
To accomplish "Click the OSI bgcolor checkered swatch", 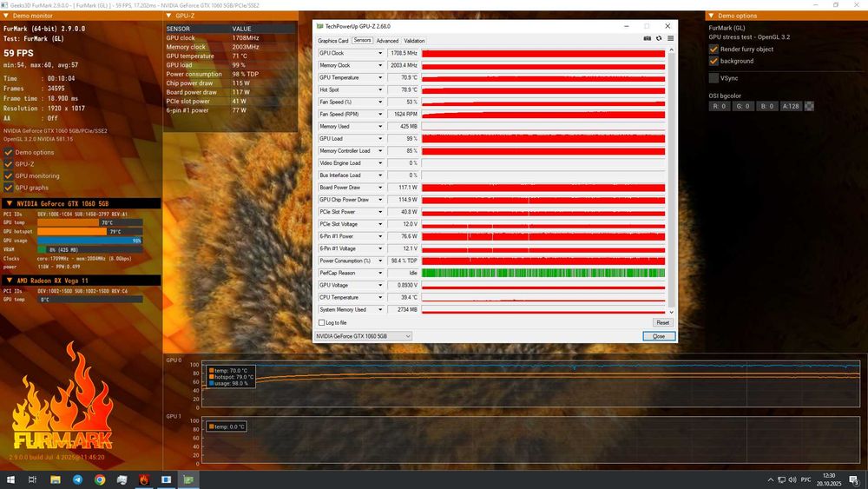I will (x=809, y=106).
